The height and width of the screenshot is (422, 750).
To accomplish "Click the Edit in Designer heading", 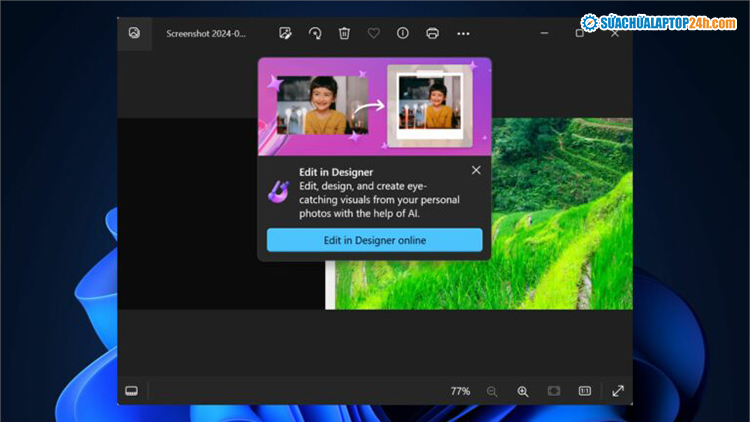I will 336,172.
